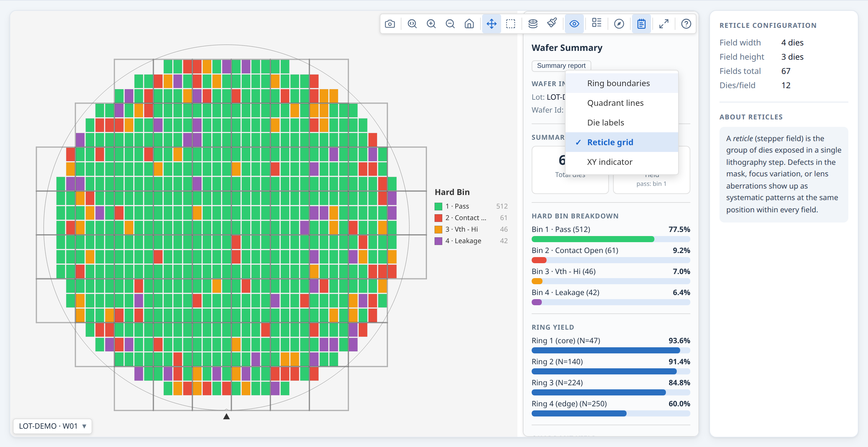This screenshot has height=447, width=868.
Task: Click the Bin 1 · Pass progress bar
Action: click(x=611, y=239)
